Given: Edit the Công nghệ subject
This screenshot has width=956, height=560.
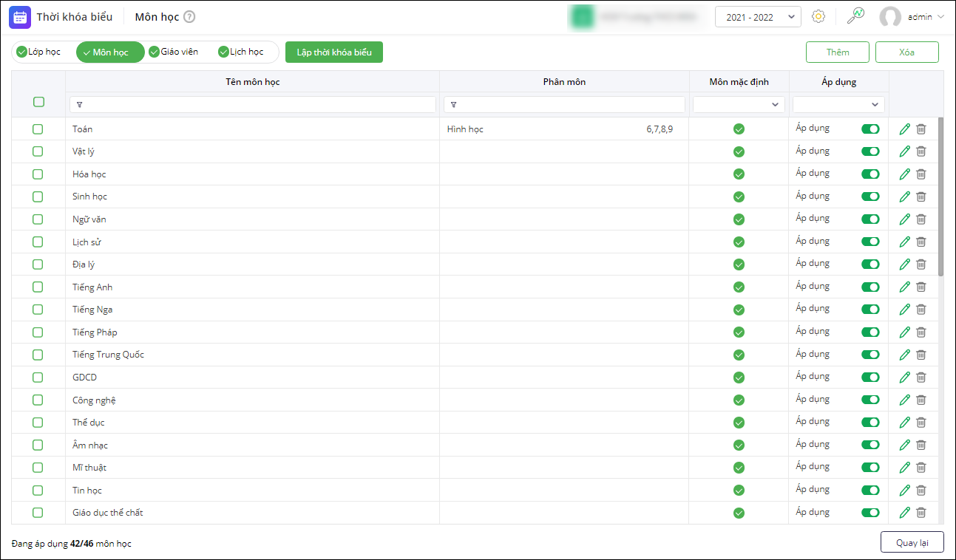Looking at the screenshot, I should (x=904, y=400).
